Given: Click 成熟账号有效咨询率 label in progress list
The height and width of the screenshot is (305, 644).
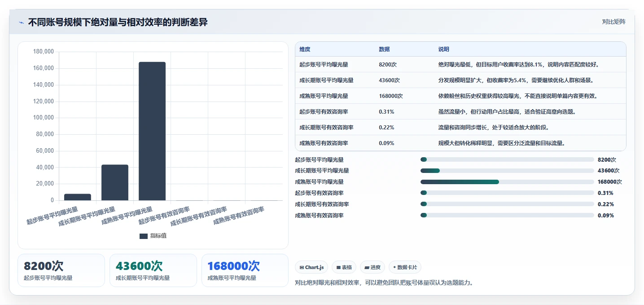Looking at the screenshot, I should coord(319,216).
